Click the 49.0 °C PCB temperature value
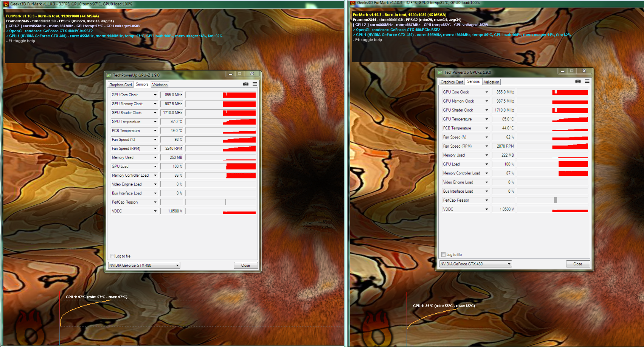Viewport: 644px width, 347px height. pos(172,131)
